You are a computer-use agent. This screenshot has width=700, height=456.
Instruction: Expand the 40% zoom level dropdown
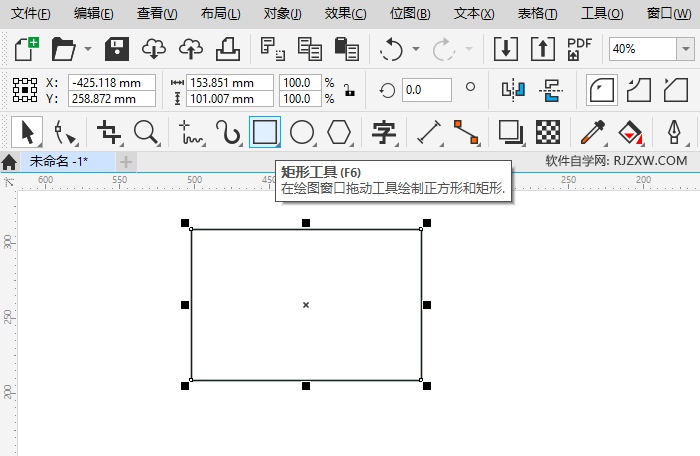(x=687, y=48)
